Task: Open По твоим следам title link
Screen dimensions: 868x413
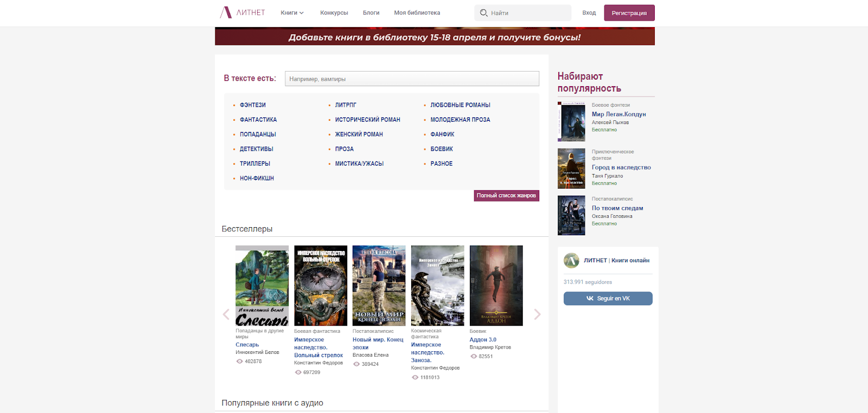Action: click(x=617, y=208)
